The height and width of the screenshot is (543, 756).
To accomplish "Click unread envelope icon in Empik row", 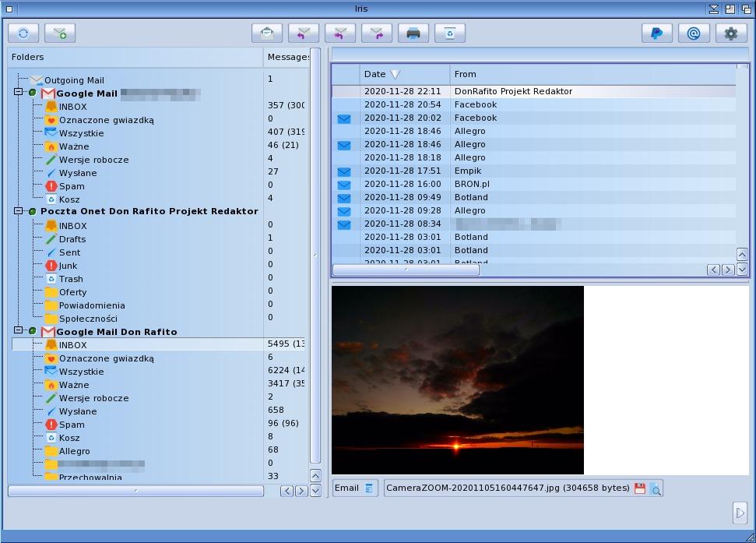I will (x=344, y=171).
